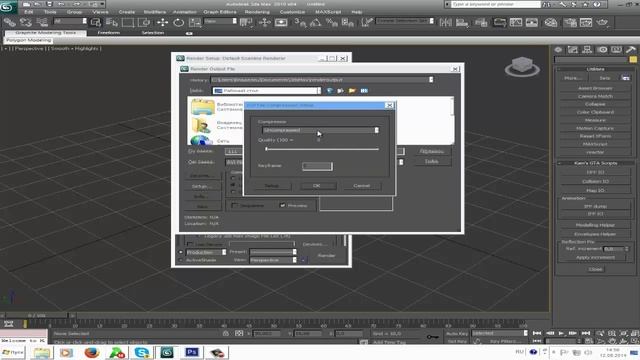Screen dimensions: 640x360
Task: Click the ViewCube in viewport
Action: (522, 67)
